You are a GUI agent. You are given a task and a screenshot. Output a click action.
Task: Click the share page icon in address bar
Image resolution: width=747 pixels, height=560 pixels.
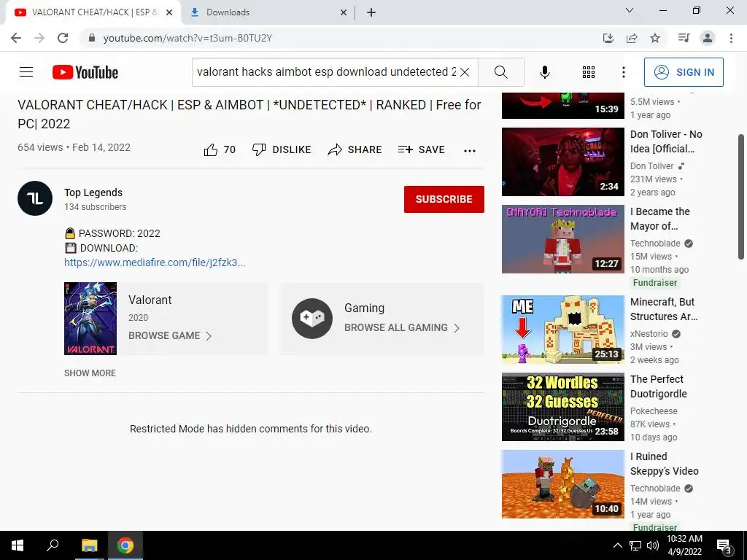coord(632,38)
